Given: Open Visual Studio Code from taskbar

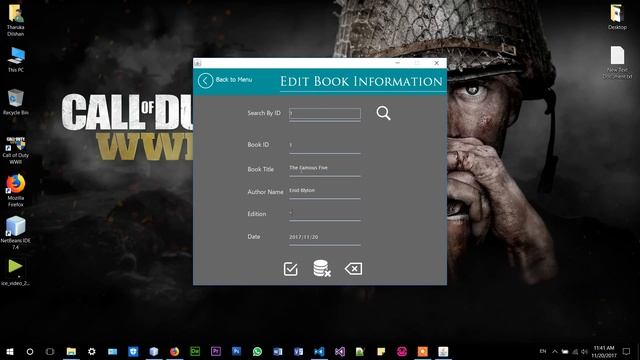Looking at the screenshot, I should (x=319, y=351).
